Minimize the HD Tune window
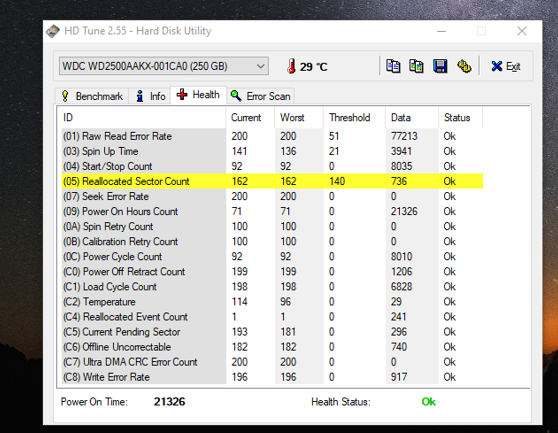The width and height of the screenshot is (558, 433). [x=441, y=31]
